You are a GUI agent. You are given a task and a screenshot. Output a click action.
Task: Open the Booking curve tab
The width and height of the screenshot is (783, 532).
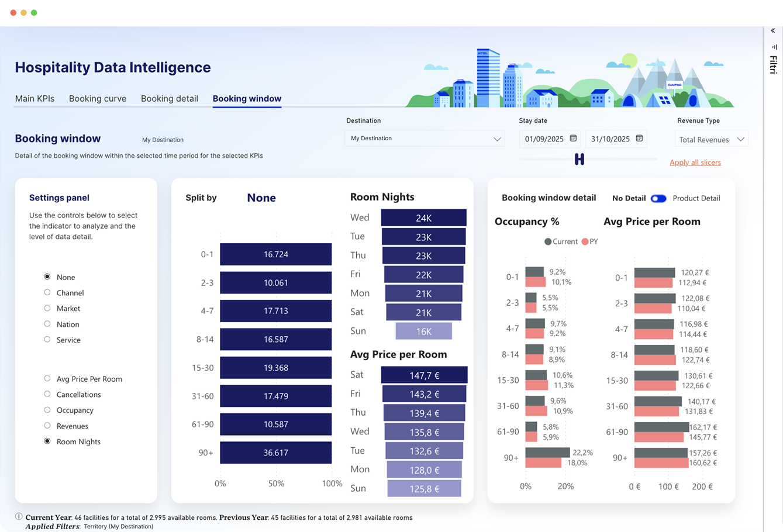point(98,99)
